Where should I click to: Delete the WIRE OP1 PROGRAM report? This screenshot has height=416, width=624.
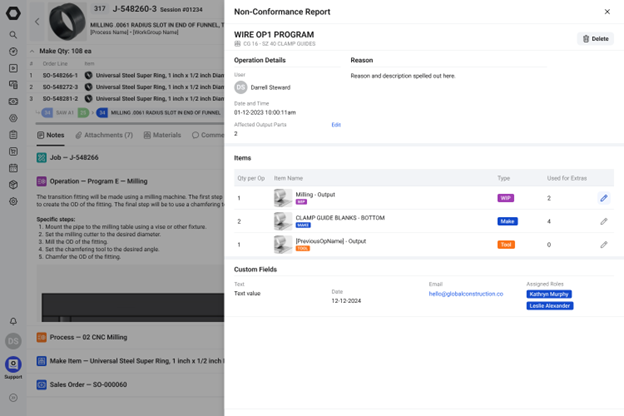(x=595, y=39)
